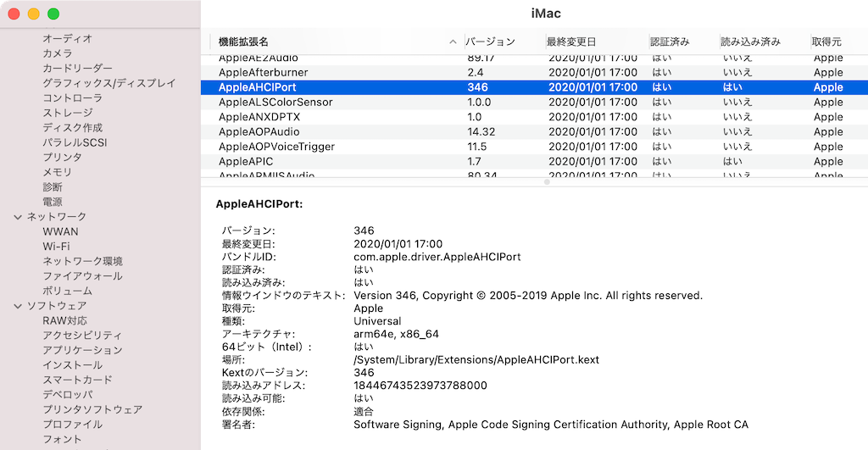Sort by 最終変更日 column header
The image size is (868, 450).
[570, 42]
